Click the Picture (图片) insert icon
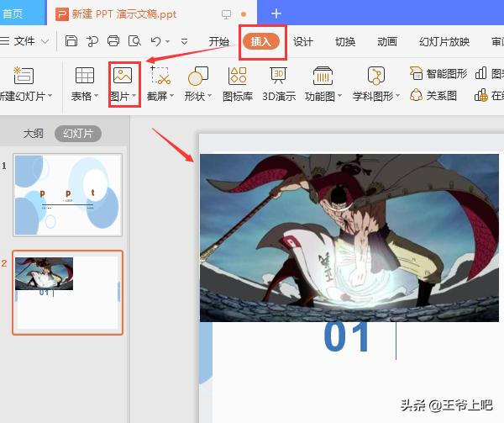Image resolution: width=504 pixels, height=423 pixels. click(x=124, y=76)
